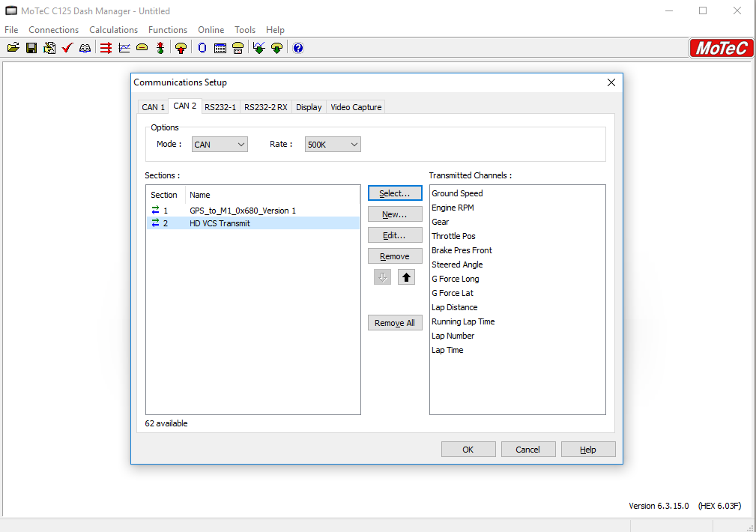This screenshot has width=756, height=532.
Task: Open the Help menu
Action: [275, 30]
